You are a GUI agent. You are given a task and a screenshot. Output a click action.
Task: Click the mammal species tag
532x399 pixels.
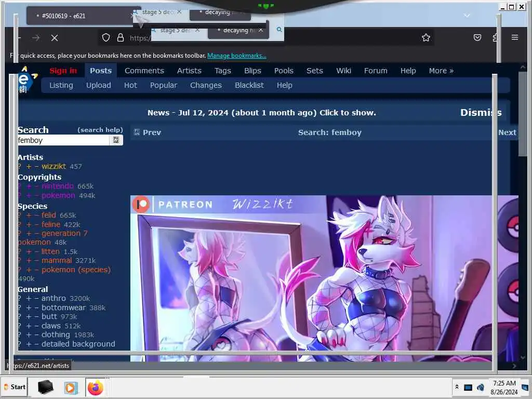click(57, 261)
